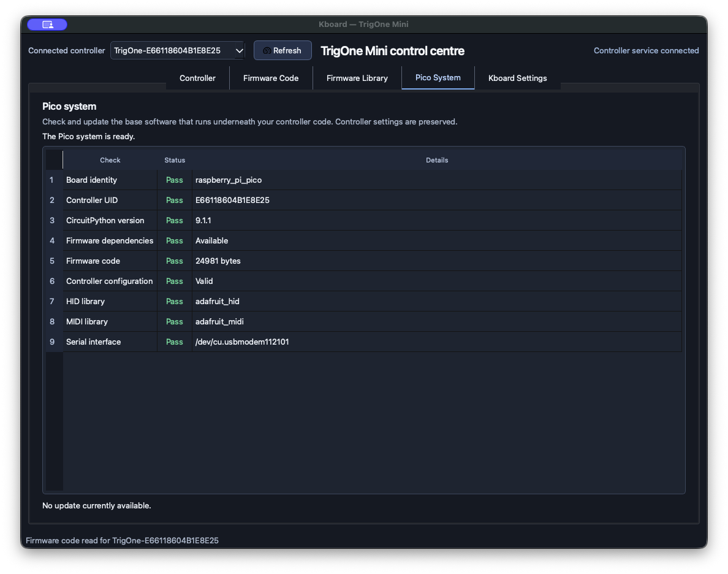Viewport: 728px width, 574px height.
Task: Click the Valid details value
Action: click(x=204, y=281)
